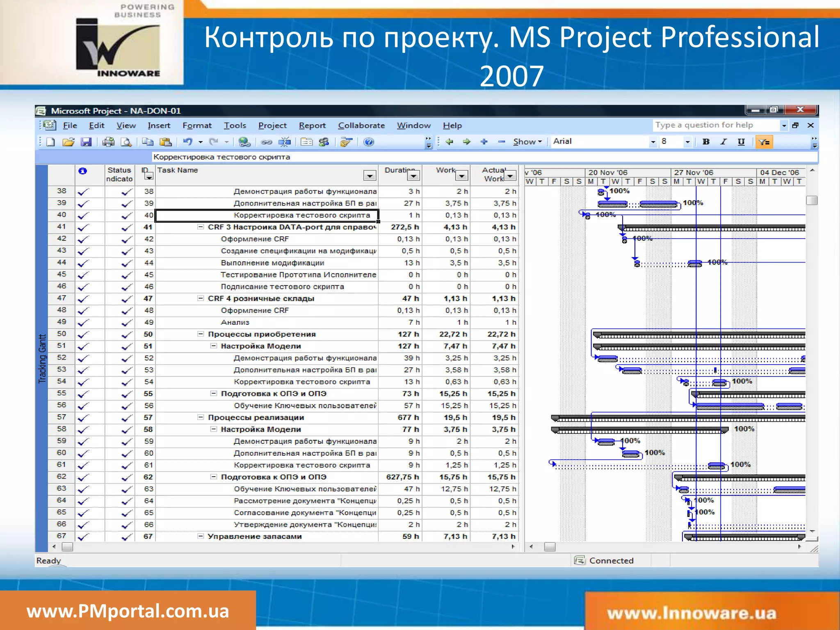Collapse Управление запасами summary task
The height and width of the screenshot is (630, 840).
tap(201, 536)
